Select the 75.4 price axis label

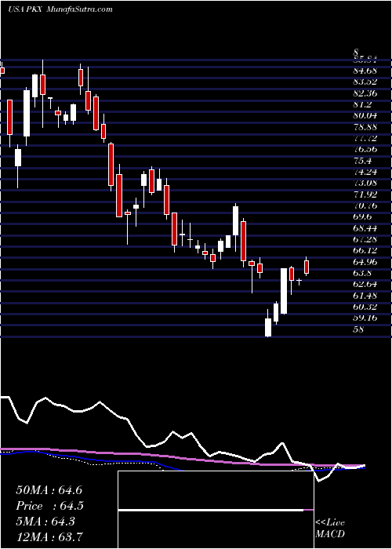[x=362, y=161]
